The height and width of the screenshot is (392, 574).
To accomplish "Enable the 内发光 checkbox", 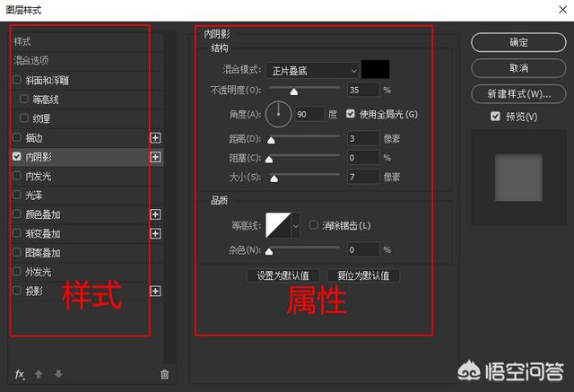I will 17,176.
